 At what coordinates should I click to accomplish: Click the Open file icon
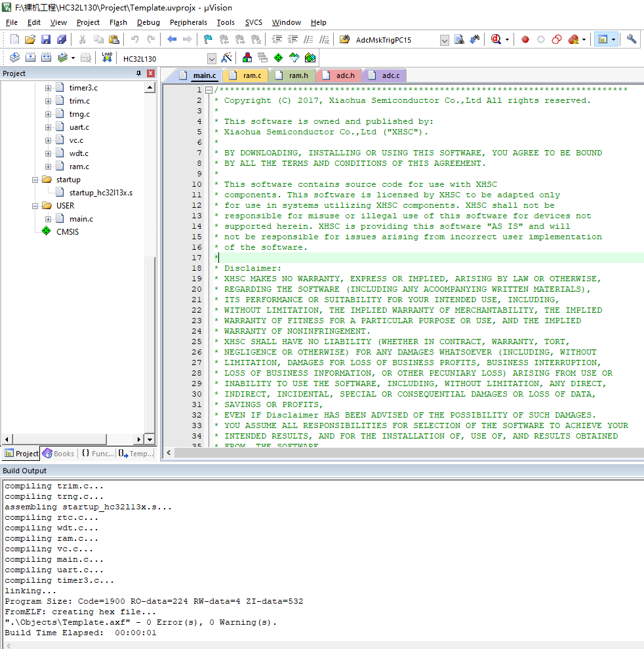click(30, 40)
